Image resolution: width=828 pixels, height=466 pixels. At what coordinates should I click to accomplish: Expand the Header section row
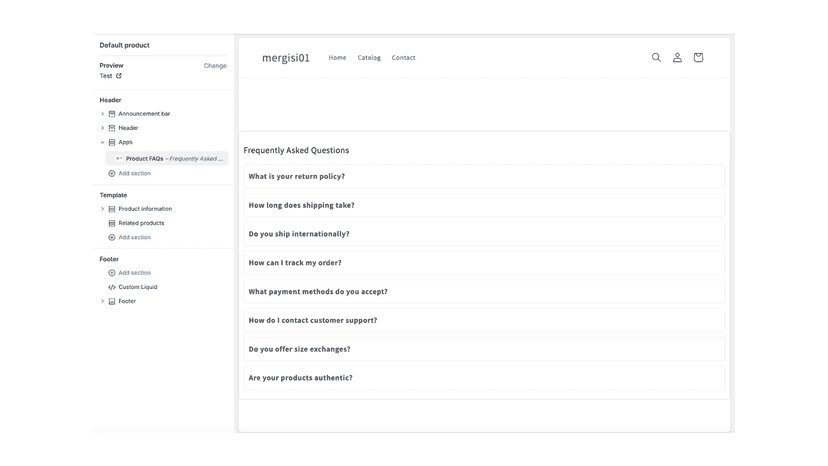(102, 128)
